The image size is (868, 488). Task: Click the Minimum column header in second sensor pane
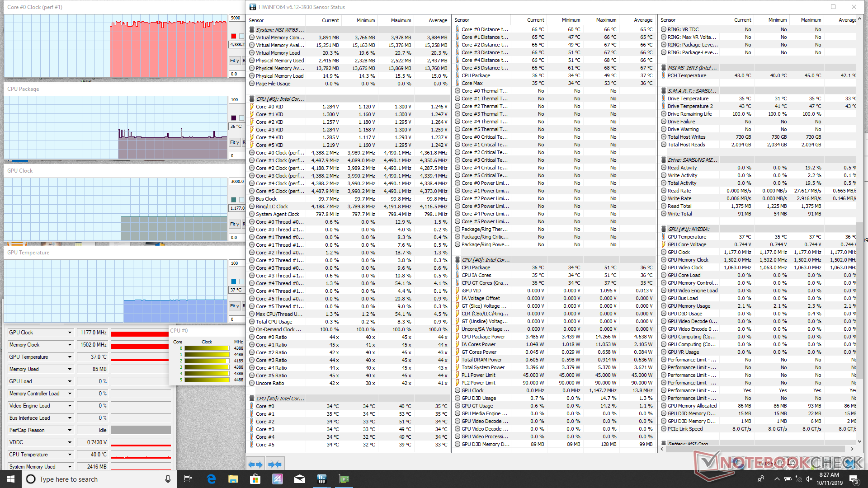[565, 20]
